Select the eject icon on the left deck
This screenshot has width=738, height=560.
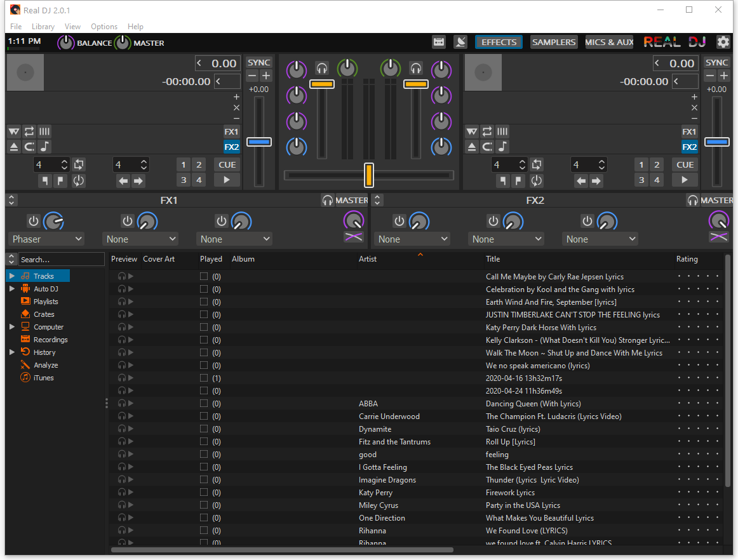(x=13, y=146)
